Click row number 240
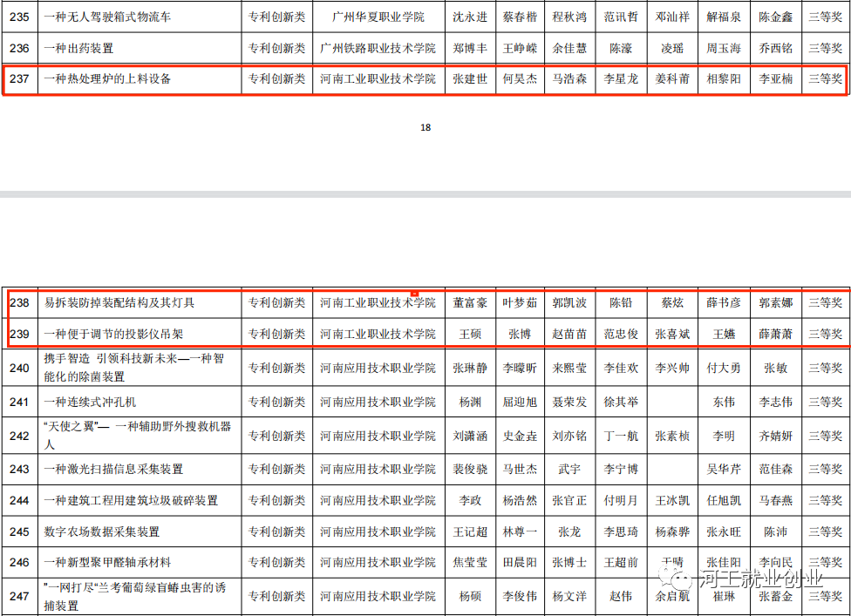Image resolution: width=851 pixels, height=616 pixels. (x=19, y=369)
